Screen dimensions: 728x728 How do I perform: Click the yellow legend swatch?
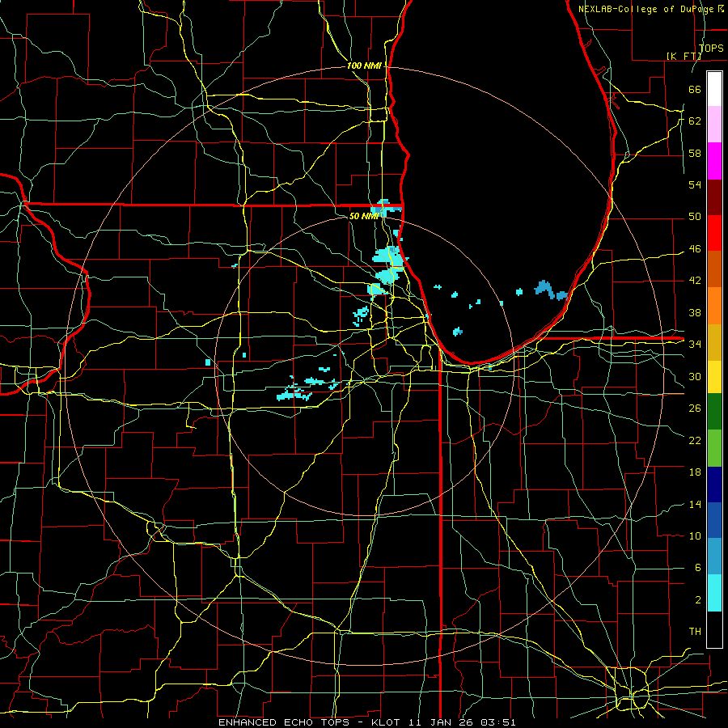[714, 376]
